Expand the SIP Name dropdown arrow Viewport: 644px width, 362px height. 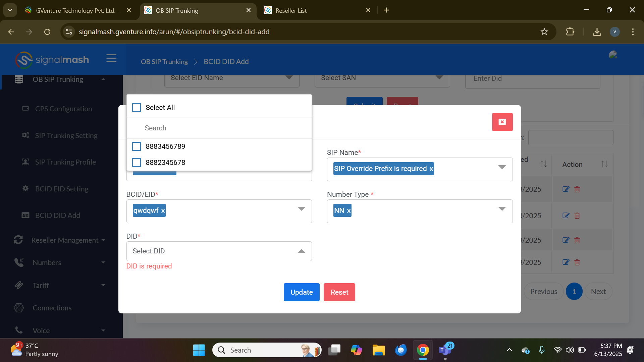pyautogui.click(x=502, y=167)
